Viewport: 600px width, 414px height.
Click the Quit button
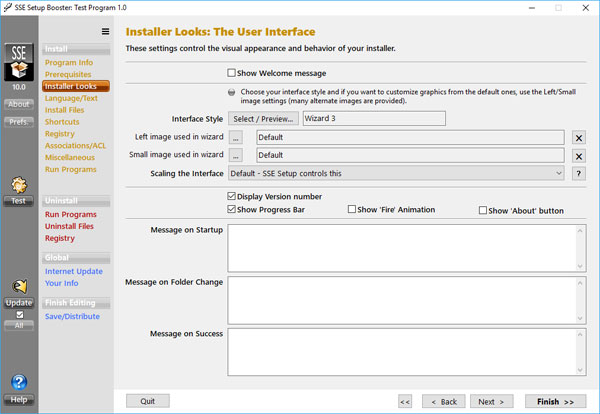(148, 401)
